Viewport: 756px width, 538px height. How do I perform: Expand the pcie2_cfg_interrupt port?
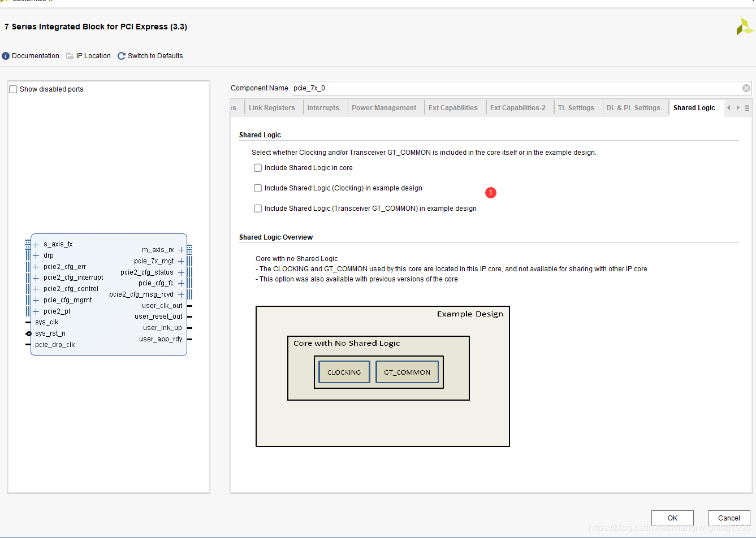pyautogui.click(x=36, y=278)
